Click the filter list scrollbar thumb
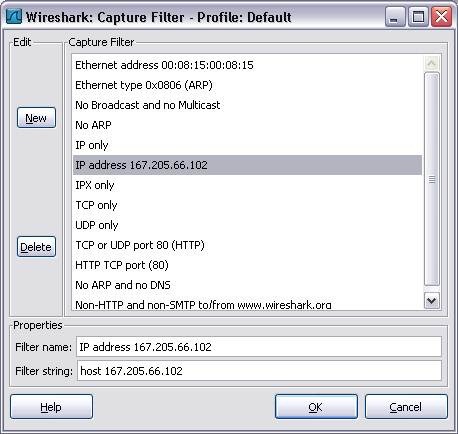The image size is (458, 434). pyautogui.click(x=432, y=179)
